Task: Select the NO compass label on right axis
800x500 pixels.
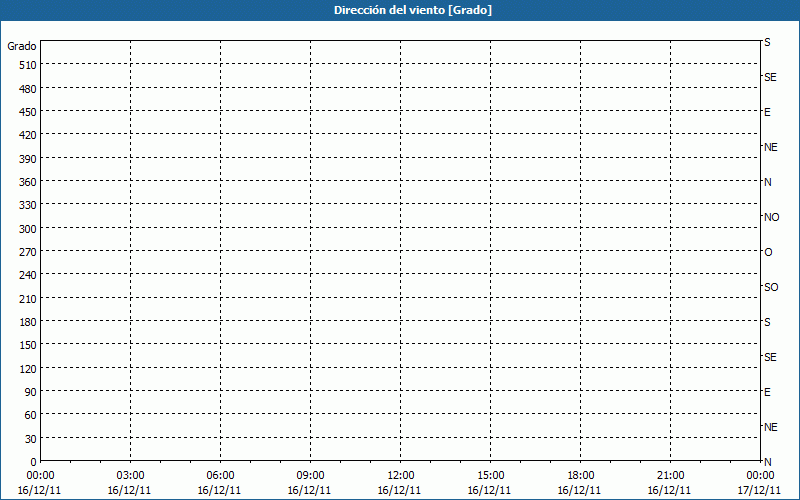Action: tap(771, 217)
